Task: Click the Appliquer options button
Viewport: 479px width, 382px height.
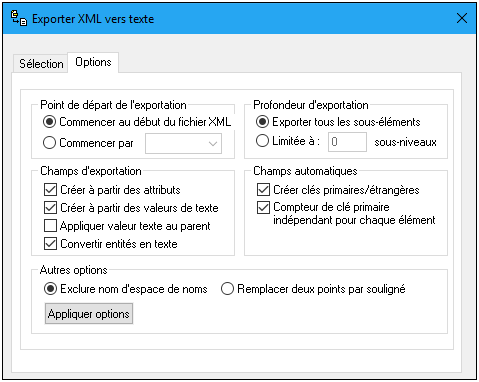Action: [x=89, y=313]
